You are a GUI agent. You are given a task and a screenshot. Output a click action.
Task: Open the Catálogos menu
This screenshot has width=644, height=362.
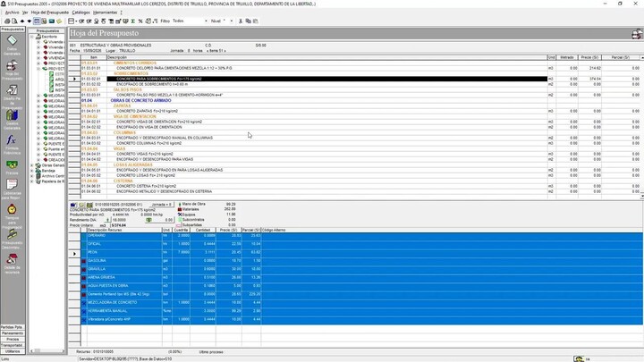pos(80,13)
